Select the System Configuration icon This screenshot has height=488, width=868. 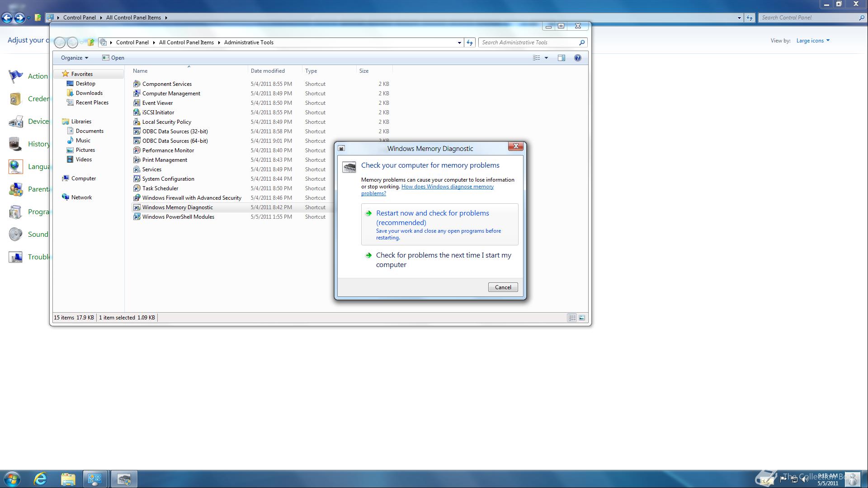(x=137, y=179)
